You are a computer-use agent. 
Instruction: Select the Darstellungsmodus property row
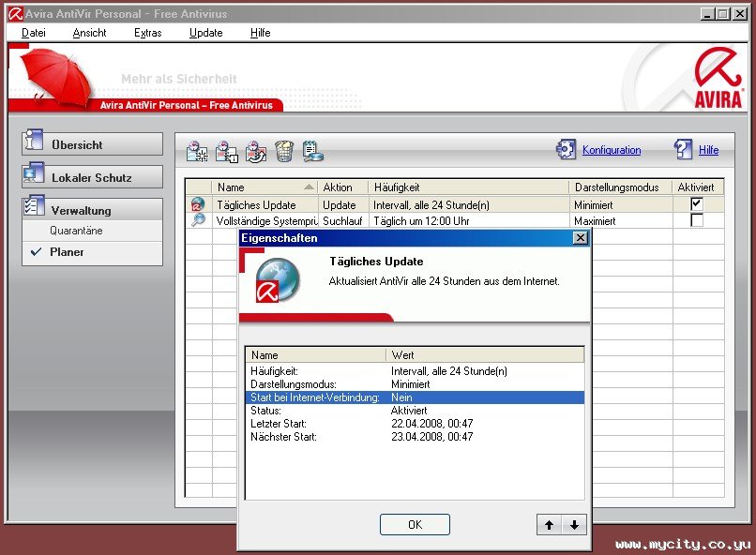click(415, 384)
